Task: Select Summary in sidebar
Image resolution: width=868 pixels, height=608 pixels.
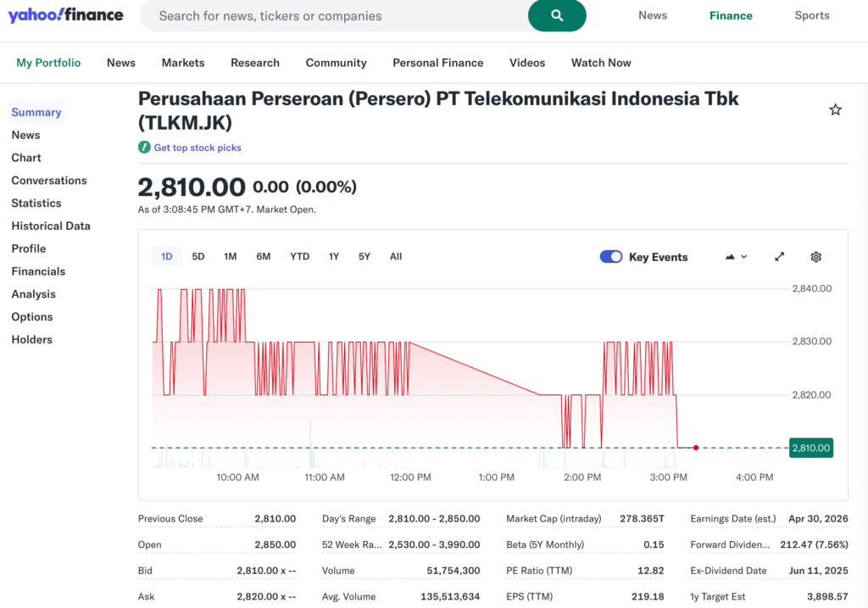Action: tap(36, 112)
